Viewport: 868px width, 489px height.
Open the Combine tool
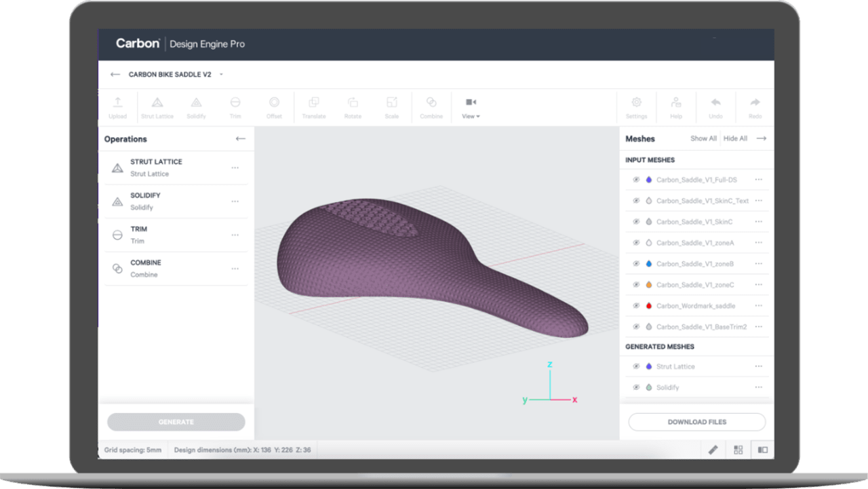tap(431, 107)
